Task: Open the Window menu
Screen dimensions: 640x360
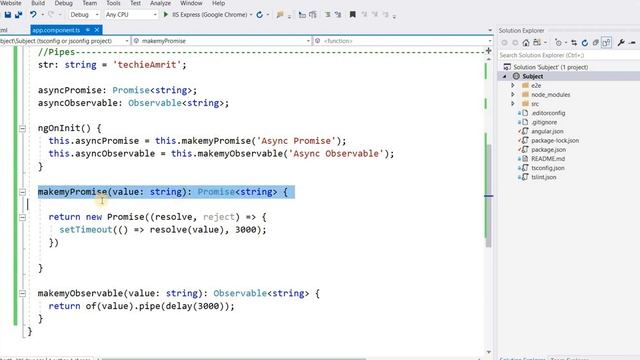Action: (191, 3)
